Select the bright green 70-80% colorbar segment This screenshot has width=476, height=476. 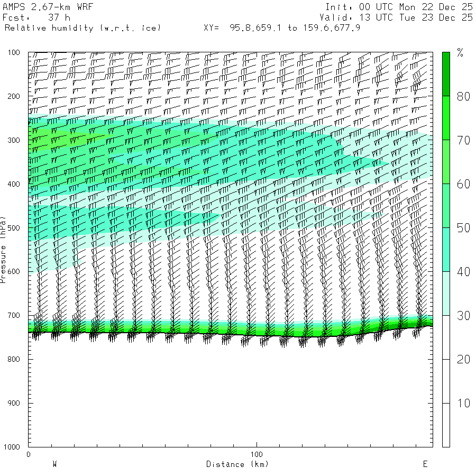coord(446,118)
